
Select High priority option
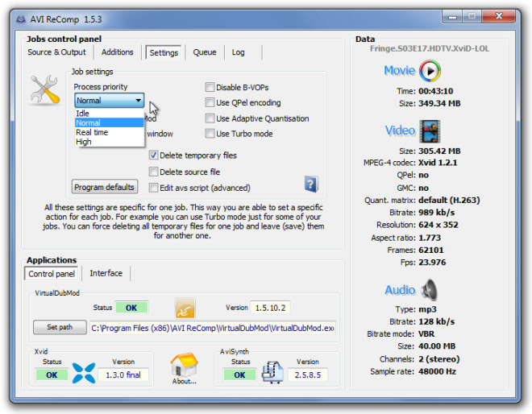coord(110,142)
